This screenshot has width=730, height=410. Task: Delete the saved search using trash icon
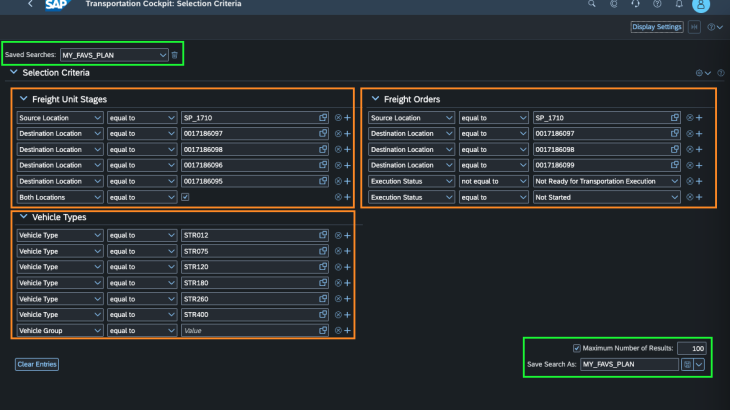[x=175, y=55]
